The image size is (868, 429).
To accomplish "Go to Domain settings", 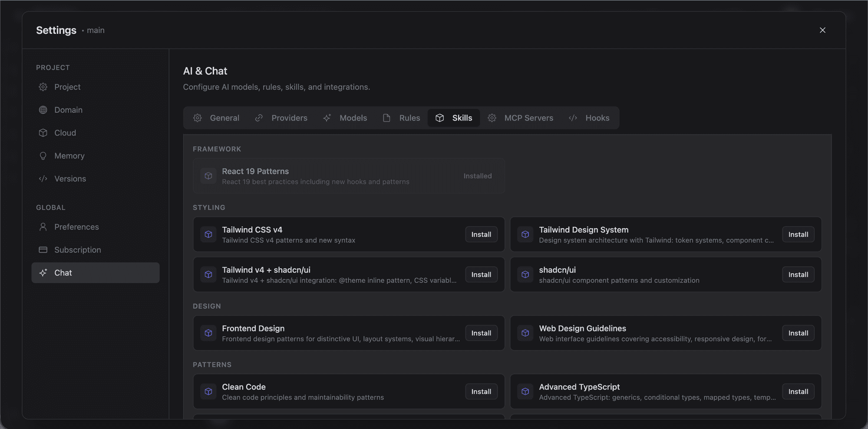I will pos(96,110).
